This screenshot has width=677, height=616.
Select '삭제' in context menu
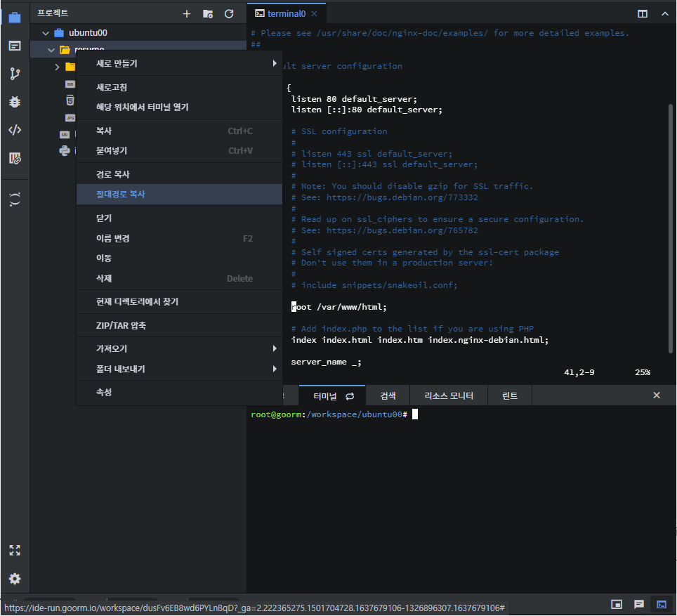pos(179,278)
